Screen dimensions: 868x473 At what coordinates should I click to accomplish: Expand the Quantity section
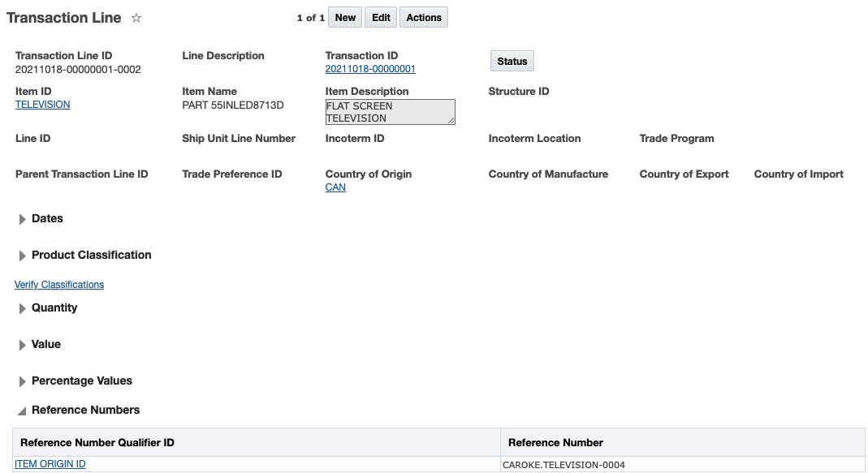coord(23,308)
